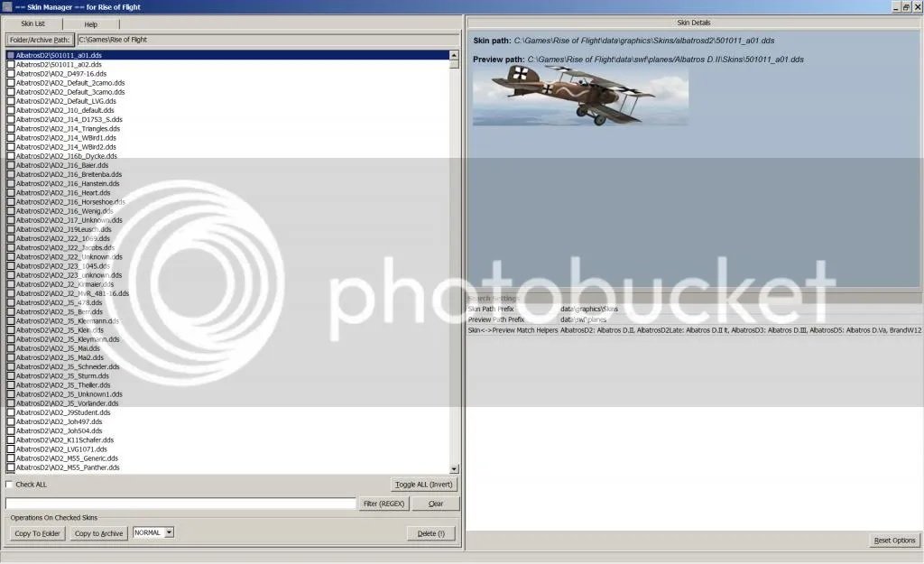Enable the AD2_M55_Panther.dds checkbox
This screenshot has height=564, width=924.
pyautogui.click(x=11, y=467)
